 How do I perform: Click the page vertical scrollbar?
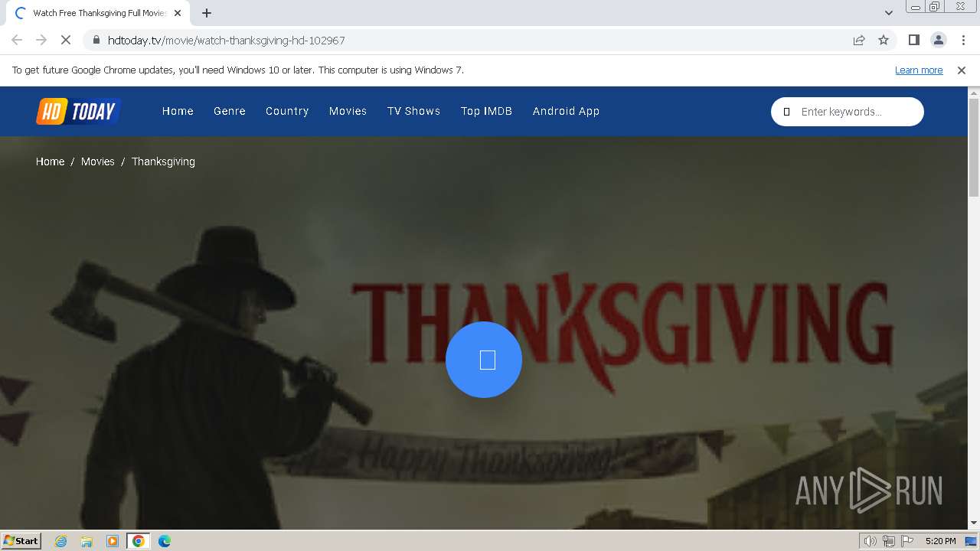pos(974,148)
